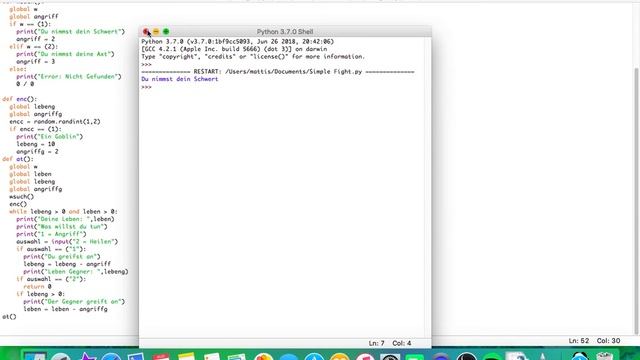This screenshot has width=640, height=360.
Task: Click code line 'angriff = 2'
Action: [35, 39]
